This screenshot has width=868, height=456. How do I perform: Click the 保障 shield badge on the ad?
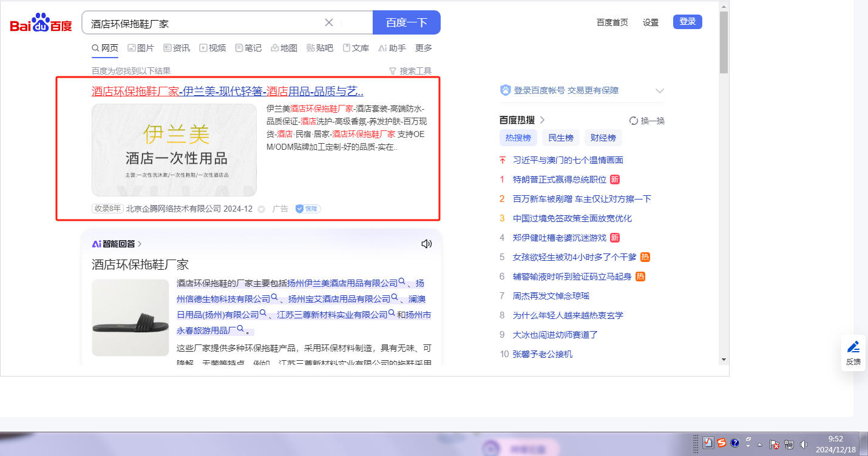308,209
